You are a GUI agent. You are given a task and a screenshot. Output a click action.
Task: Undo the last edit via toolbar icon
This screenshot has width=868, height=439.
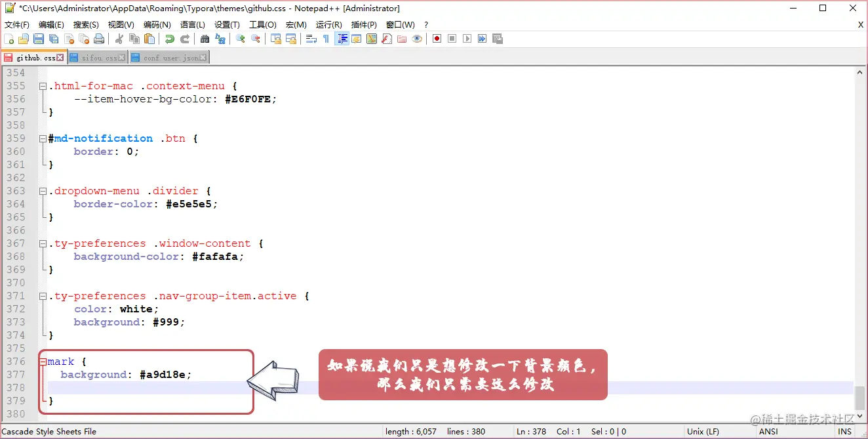coord(168,38)
